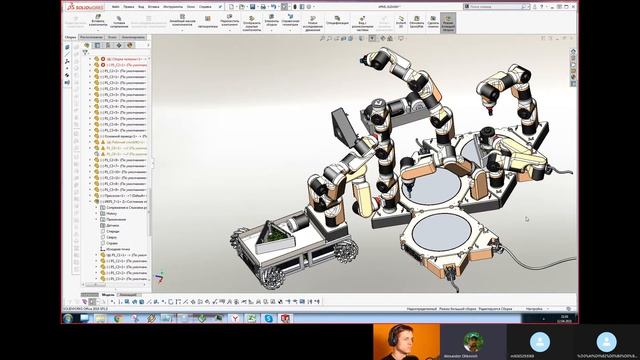Image resolution: width=640 pixels, height=360 pixels.
Task: Click the Insert Components (Вставить компоненты) icon
Action: click(x=98, y=17)
